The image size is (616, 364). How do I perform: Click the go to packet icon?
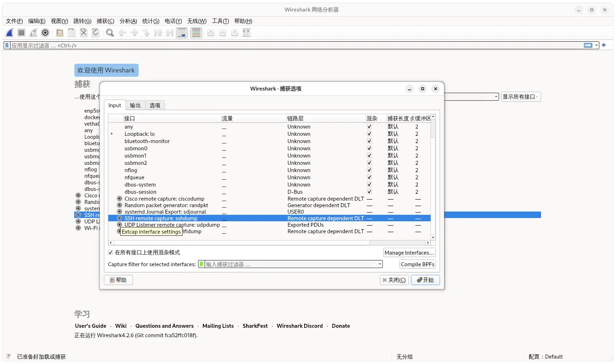coord(146,33)
